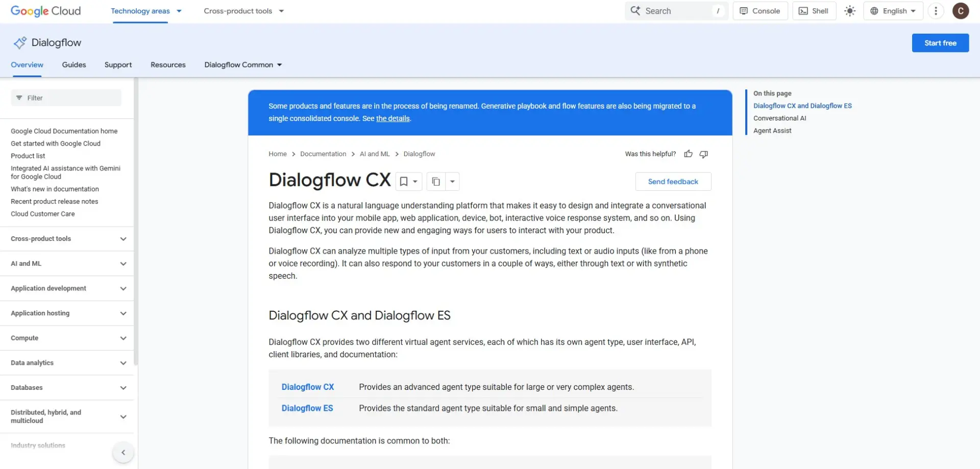Open Get started with Google Cloud
This screenshot has height=469, width=980.
click(56, 143)
